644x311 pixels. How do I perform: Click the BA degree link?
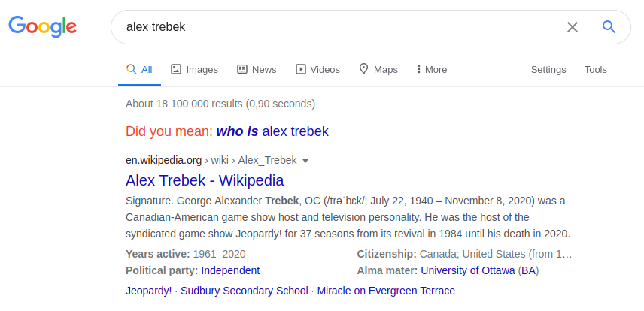coord(528,270)
